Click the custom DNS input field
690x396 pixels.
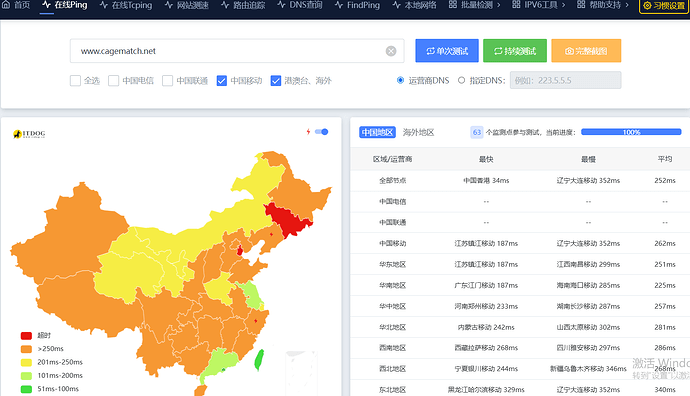565,80
